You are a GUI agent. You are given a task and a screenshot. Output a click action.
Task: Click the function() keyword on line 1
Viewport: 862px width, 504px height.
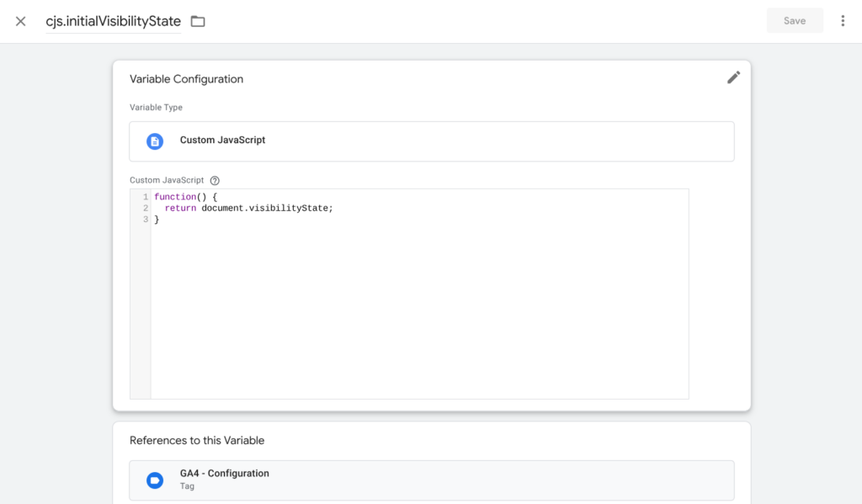click(173, 196)
